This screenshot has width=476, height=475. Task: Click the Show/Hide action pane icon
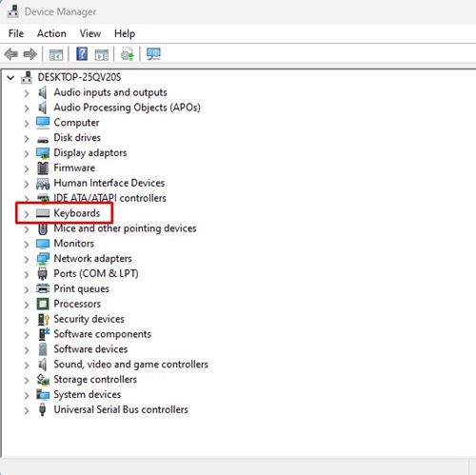tap(102, 55)
